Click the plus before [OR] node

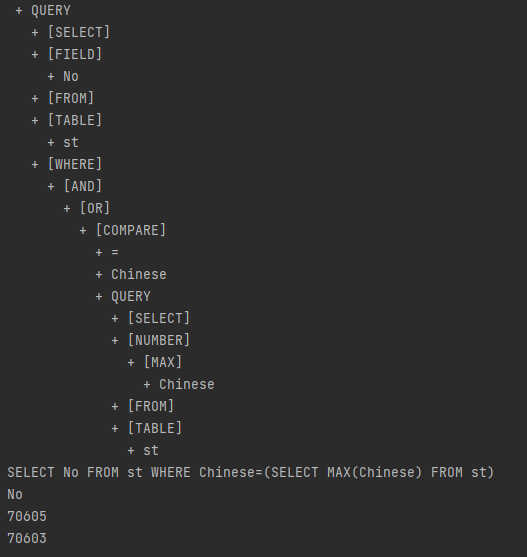coord(67,209)
